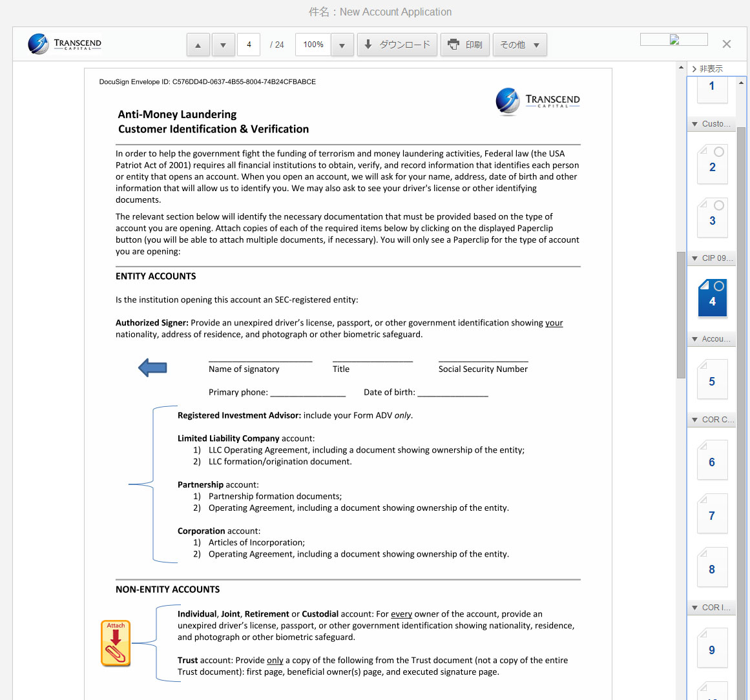This screenshot has width=750, height=700.
Task: Click the blue left arrow marker
Action: 152,367
